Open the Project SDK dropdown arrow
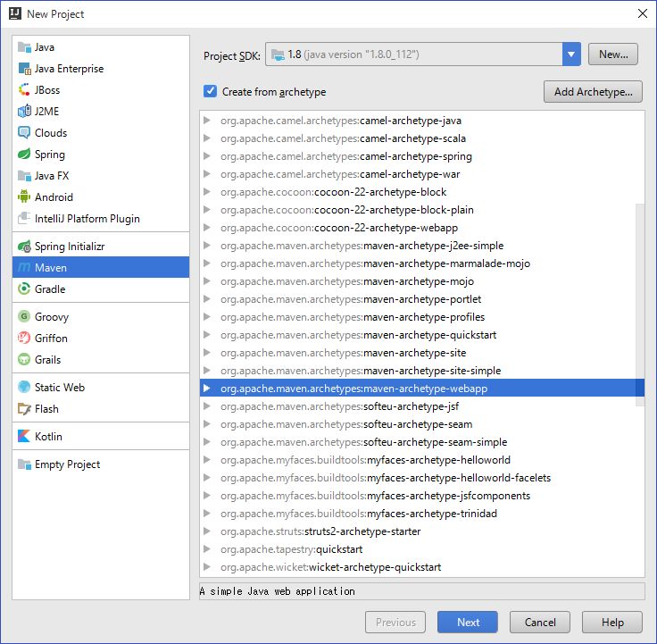Viewport: 657px width, 644px height. point(571,54)
